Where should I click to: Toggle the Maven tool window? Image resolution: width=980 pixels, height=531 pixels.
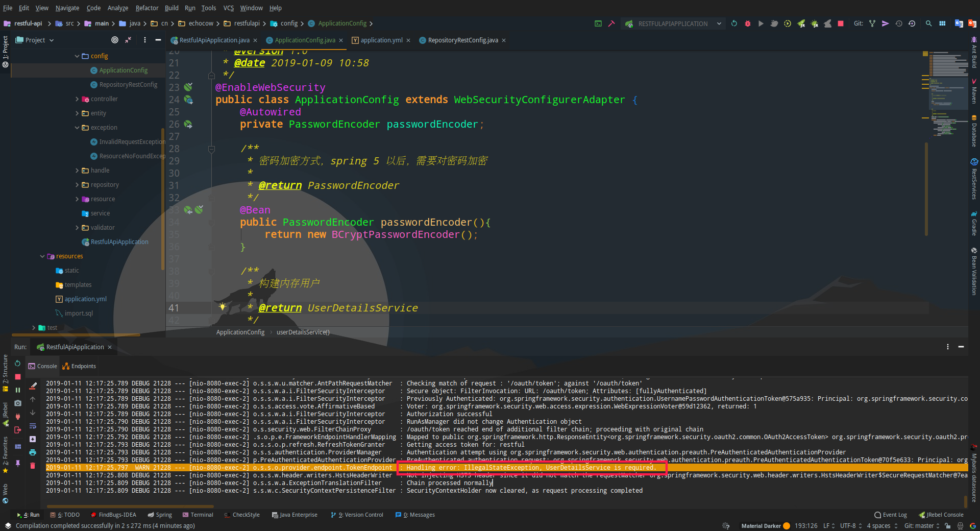(x=974, y=91)
